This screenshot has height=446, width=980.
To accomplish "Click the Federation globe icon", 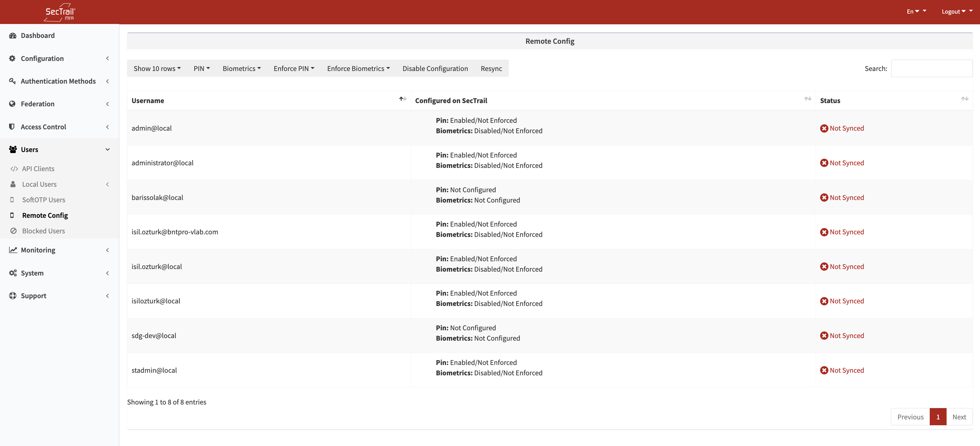I will [13, 104].
